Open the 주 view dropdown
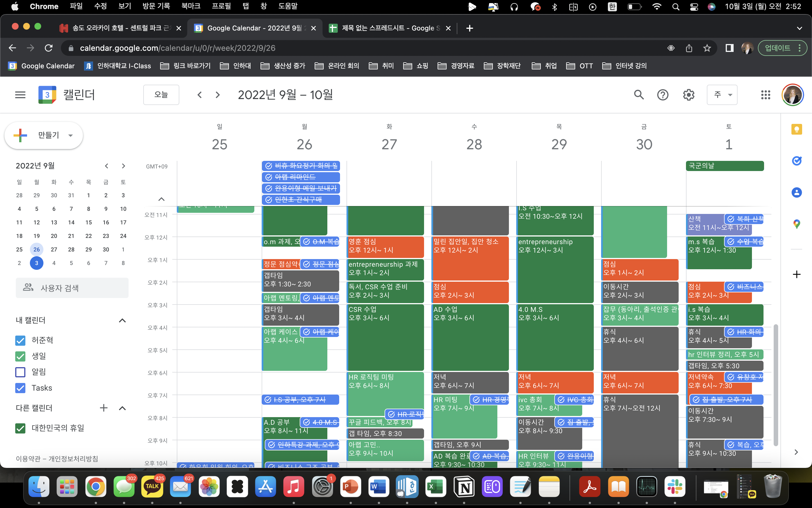This screenshot has width=812, height=508. point(722,95)
